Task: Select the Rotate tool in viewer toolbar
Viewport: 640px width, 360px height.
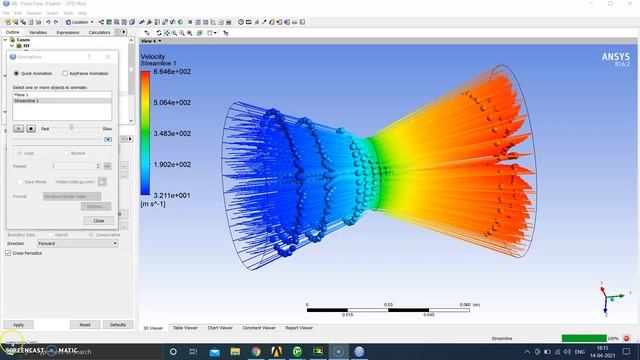Action: click(x=159, y=33)
